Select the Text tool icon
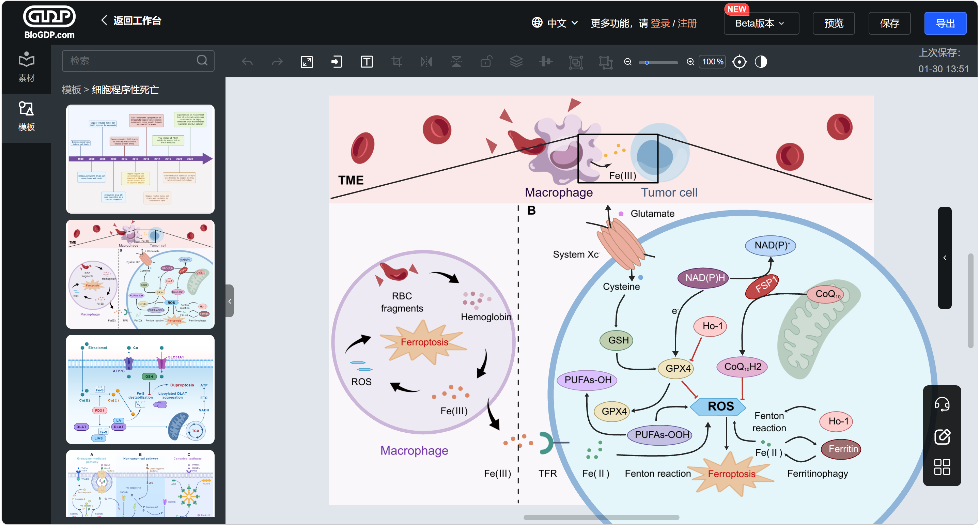The height and width of the screenshot is (525, 980). pos(367,62)
